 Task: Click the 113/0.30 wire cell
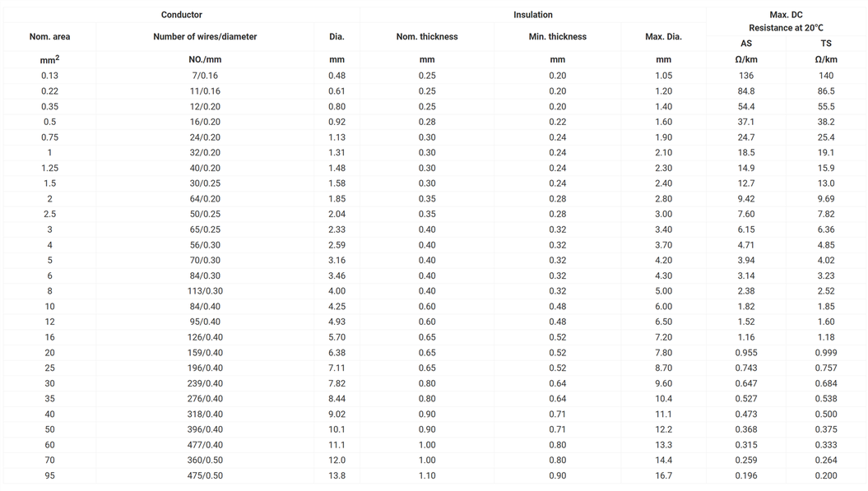click(x=205, y=291)
